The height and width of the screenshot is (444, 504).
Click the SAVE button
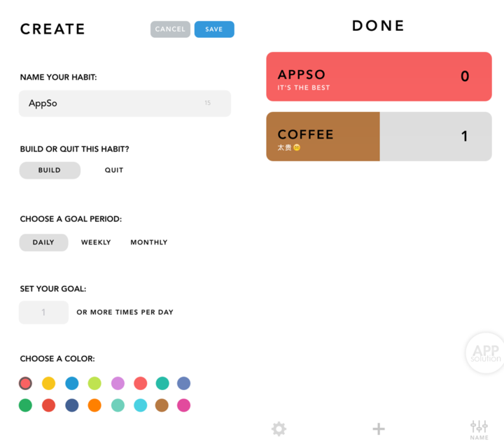coord(214,29)
